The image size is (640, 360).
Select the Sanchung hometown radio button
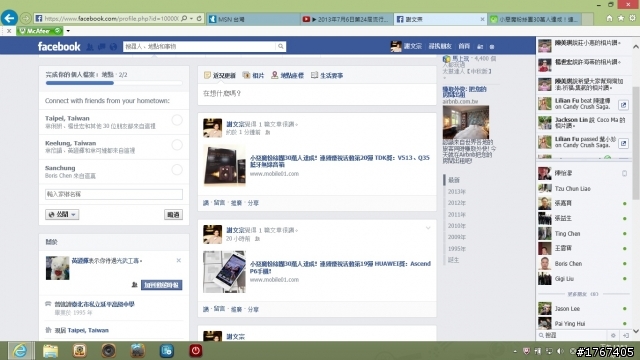click(177, 170)
